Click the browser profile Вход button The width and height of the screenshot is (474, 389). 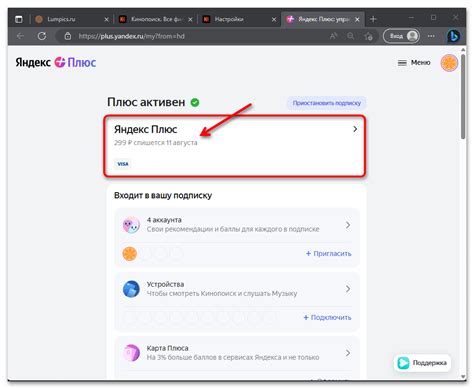[401, 36]
